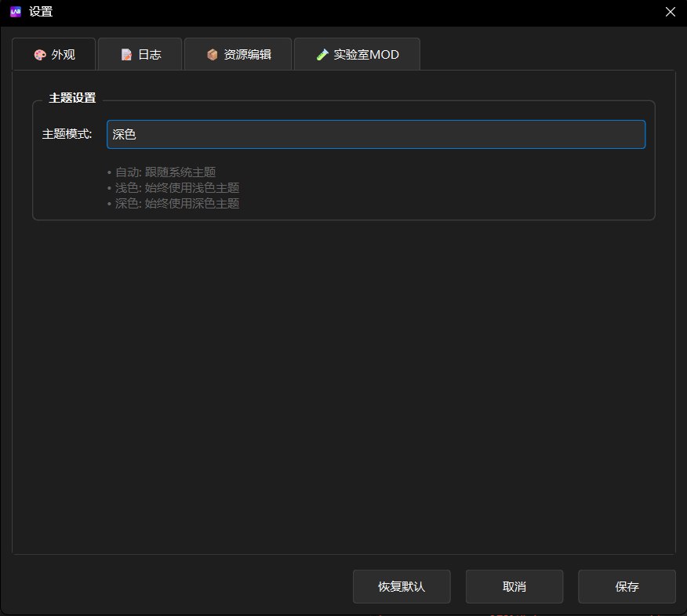Open the 主题模式 theme selector

click(375, 134)
